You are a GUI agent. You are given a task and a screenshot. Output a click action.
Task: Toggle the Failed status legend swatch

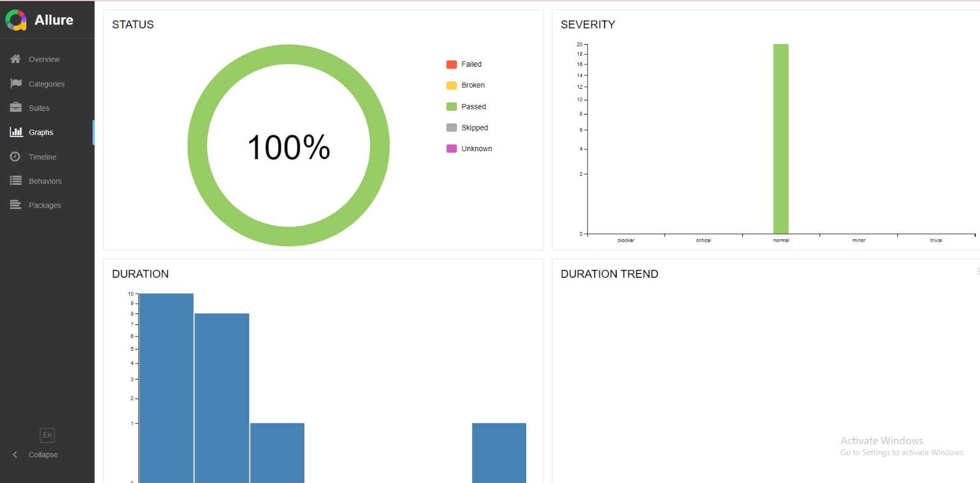tap(451, 64)
